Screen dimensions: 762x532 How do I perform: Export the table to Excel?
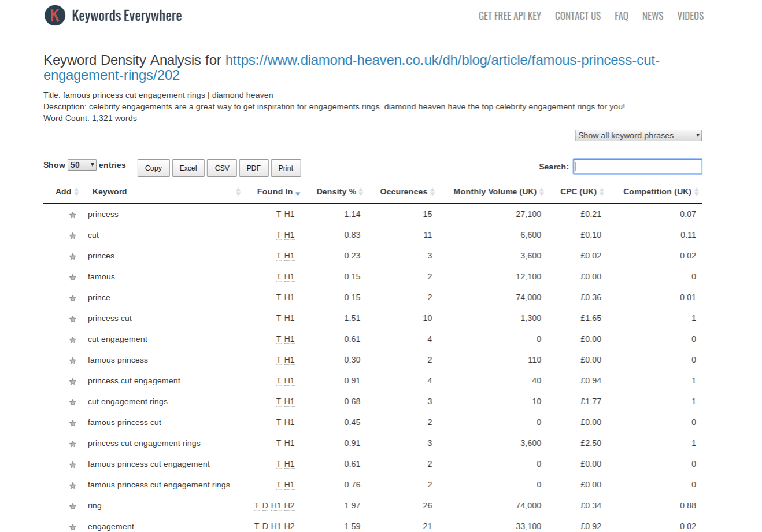(188, 168)
